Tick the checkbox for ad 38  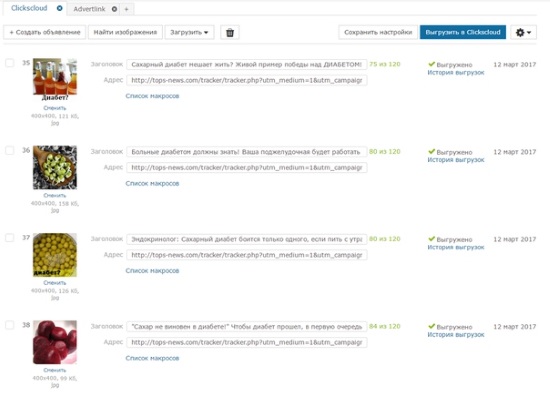(x=9, y=325)
